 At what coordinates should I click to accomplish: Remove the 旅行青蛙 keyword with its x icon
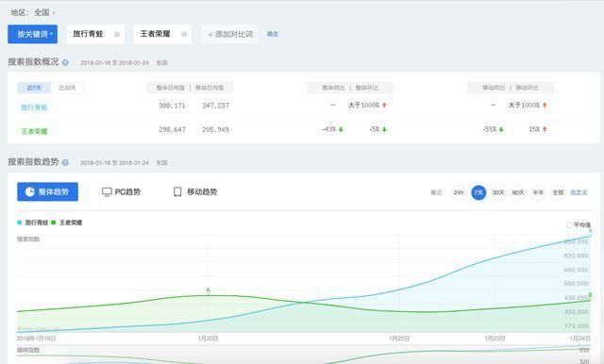[x=117, y=35]
